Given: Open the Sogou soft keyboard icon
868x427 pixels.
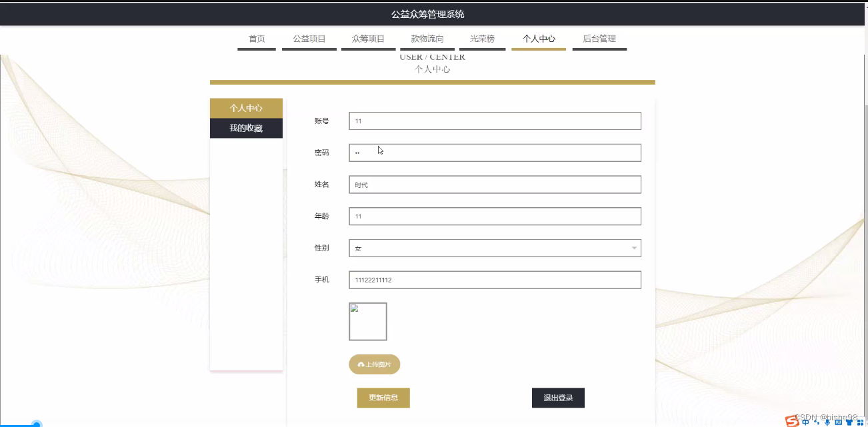Looking at the screenshot, I should tap(838, 421).
